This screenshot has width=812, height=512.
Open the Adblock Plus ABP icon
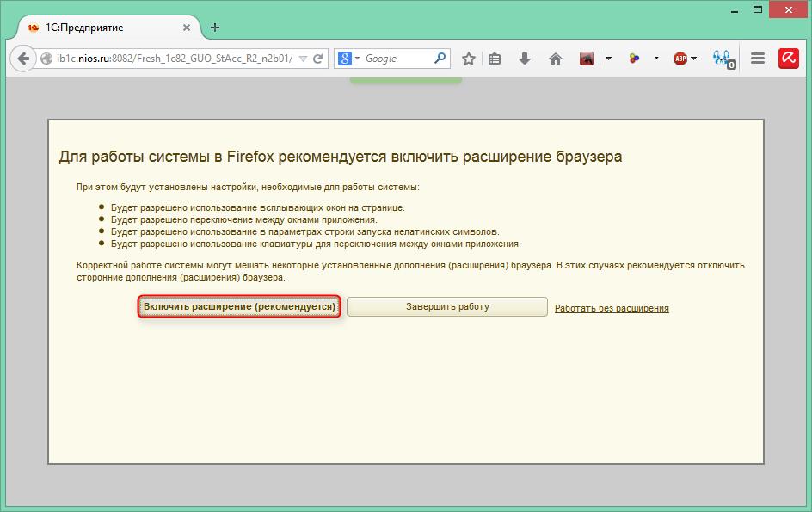[680, 59]
